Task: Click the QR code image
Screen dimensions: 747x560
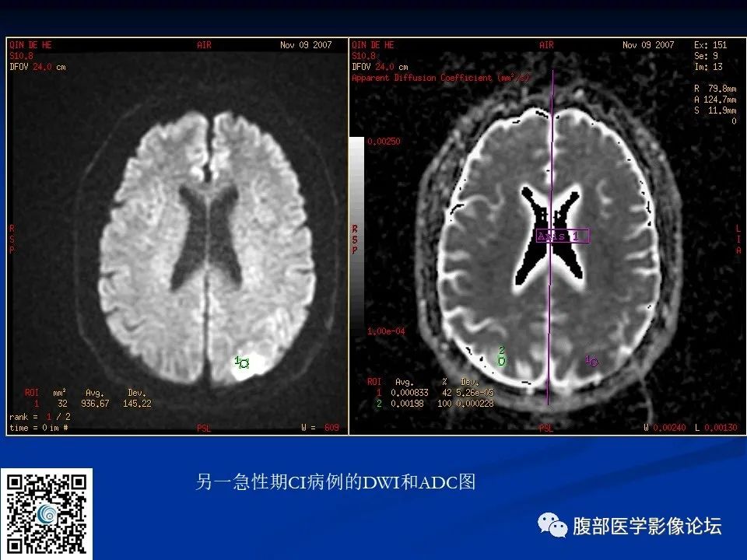Action: point(47,514)
